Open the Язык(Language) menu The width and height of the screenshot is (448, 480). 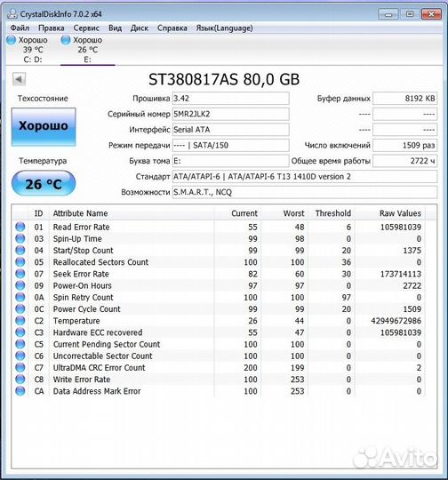pos(225,28)
